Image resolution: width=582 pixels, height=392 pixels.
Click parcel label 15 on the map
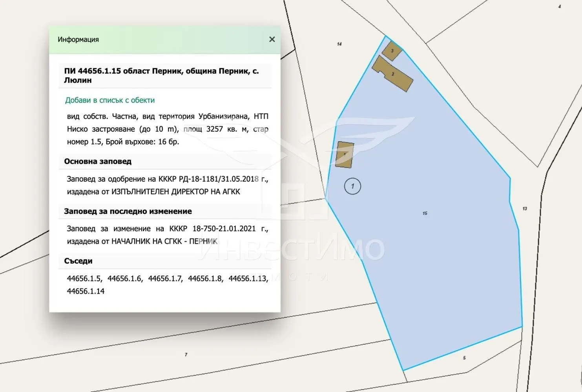pyautogui.click(x=425, y=213)
